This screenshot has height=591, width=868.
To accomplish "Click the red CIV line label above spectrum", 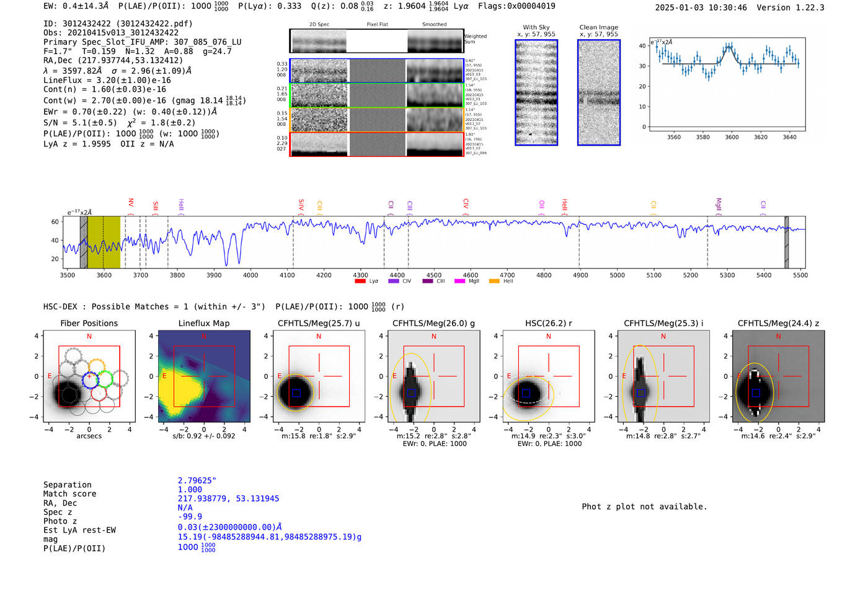I will tap(466, 203).
